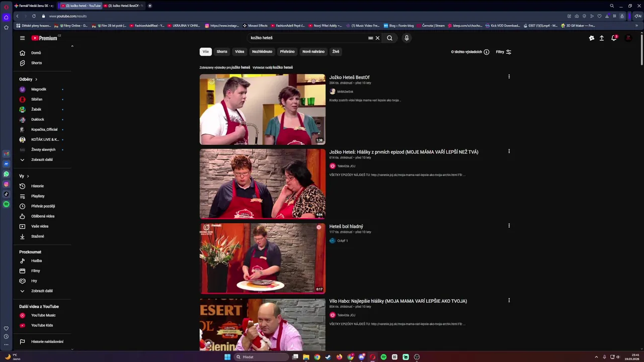
Task: Open Heteš bol hladný video title
Action: [346, 226]
